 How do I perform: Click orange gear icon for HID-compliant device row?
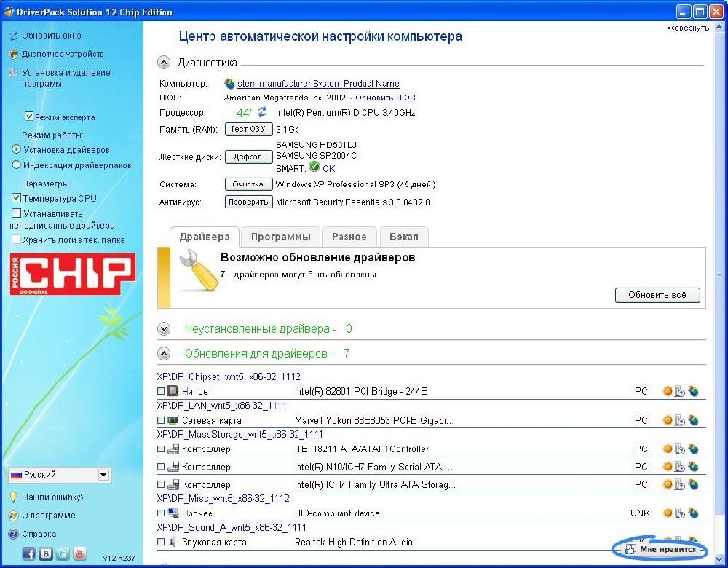pyautogui.click(x=668, y=513)
